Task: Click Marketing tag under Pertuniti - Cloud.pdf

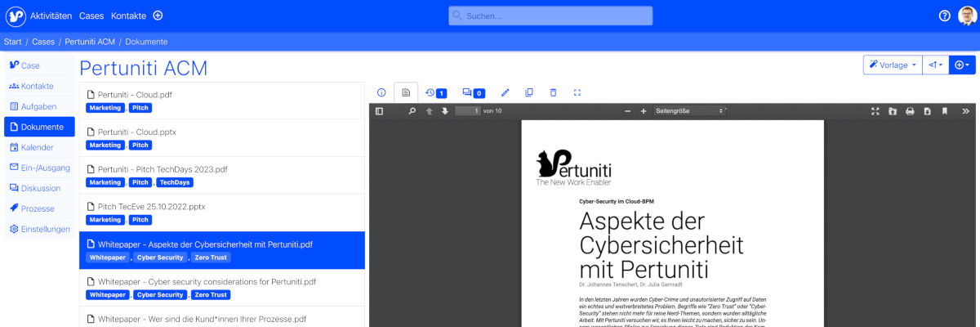Action: [x=105, y=108]
